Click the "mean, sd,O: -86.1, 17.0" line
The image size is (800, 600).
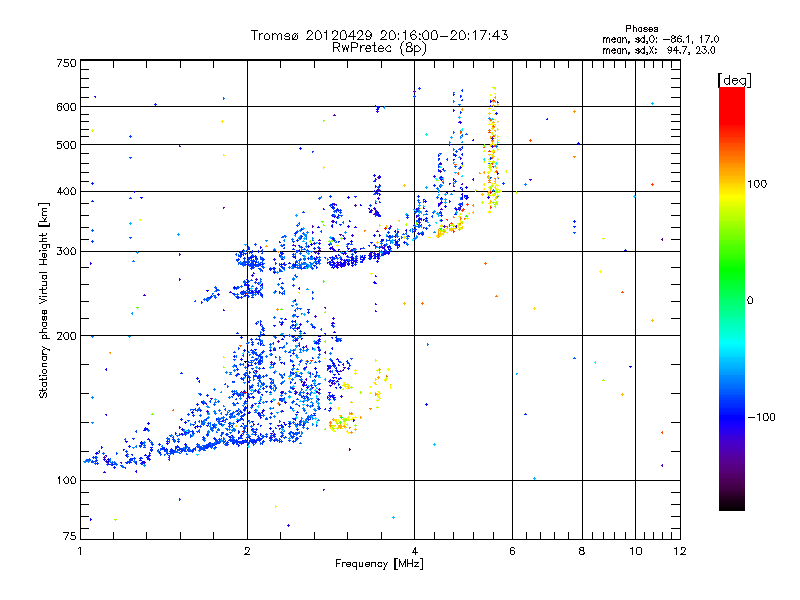click(x=661, y=39)
